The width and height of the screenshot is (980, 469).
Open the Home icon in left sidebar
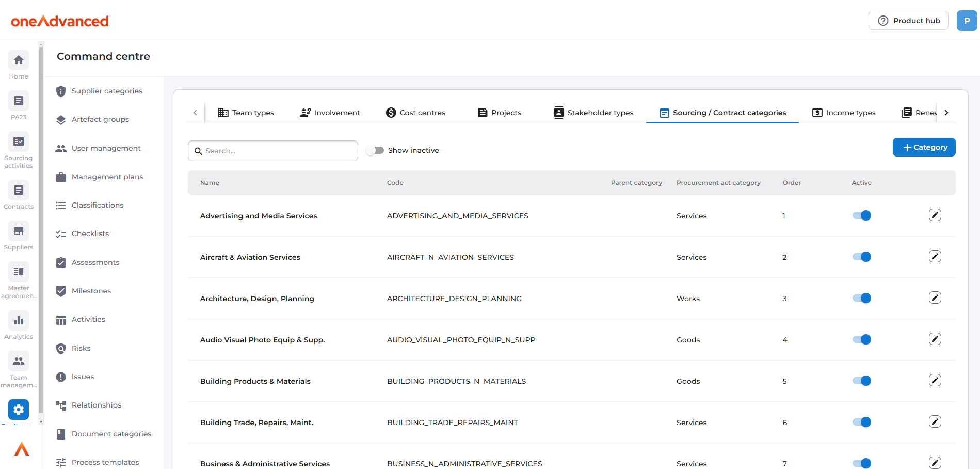click(19, 60)
